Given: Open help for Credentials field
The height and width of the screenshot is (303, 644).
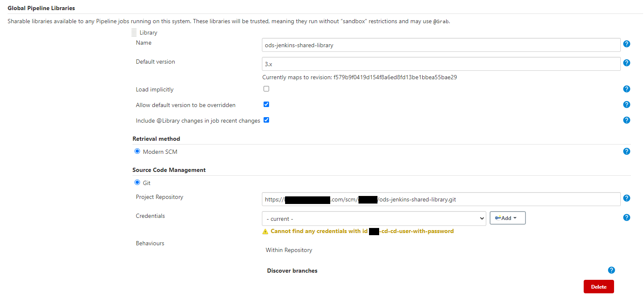Looking at the screenshot, I should click(x=626, y=217).
